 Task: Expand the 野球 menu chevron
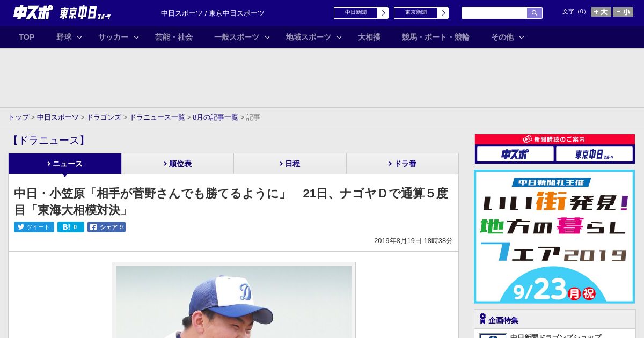click(79, 37)
